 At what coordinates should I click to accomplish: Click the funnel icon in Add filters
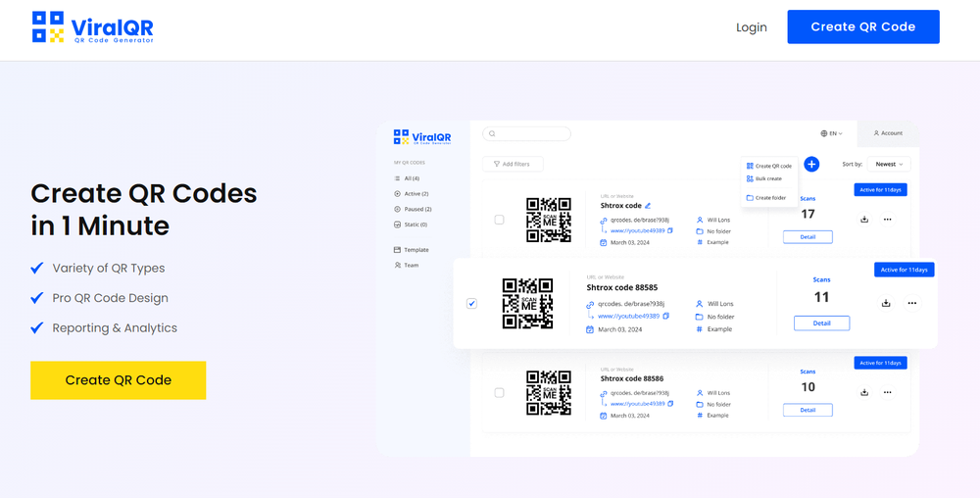[x=497, y=164]
